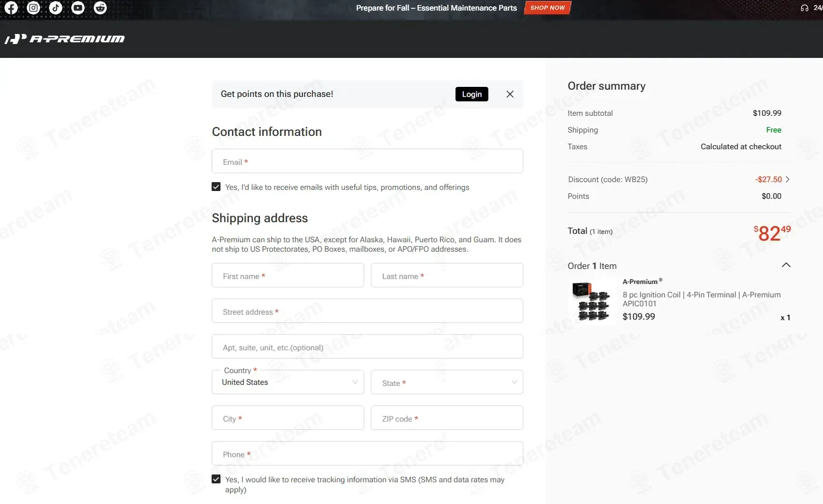Select the First name field
The width and height of the screenshot is (823, 504).
click(x=288, y=275)
